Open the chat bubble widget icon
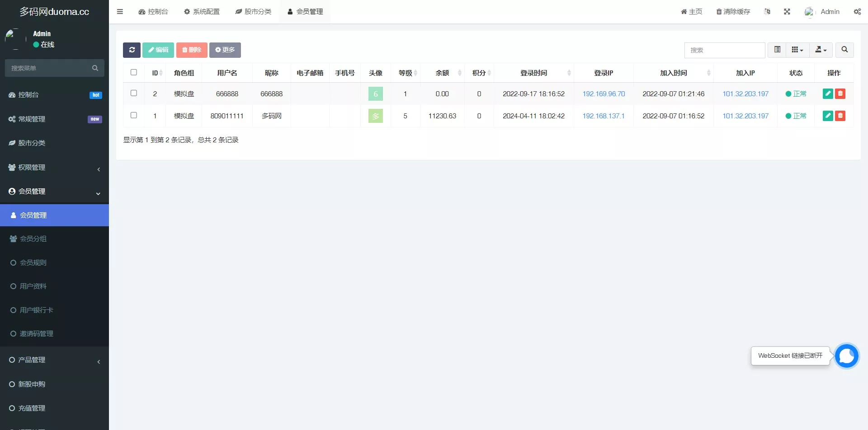Viewport: 868px width, 430px height. tap(846, 356)
